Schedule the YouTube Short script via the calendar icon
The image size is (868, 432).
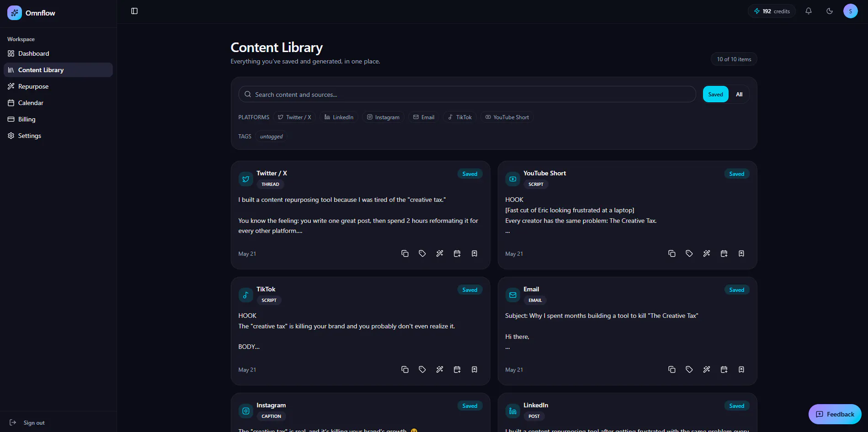click(x=724, y=253)
